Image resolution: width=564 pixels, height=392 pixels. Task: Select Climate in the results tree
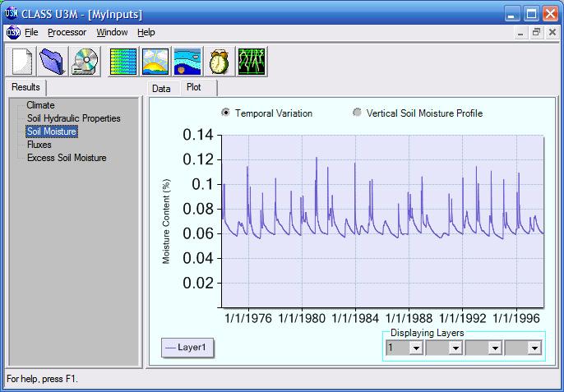point(40,105)
